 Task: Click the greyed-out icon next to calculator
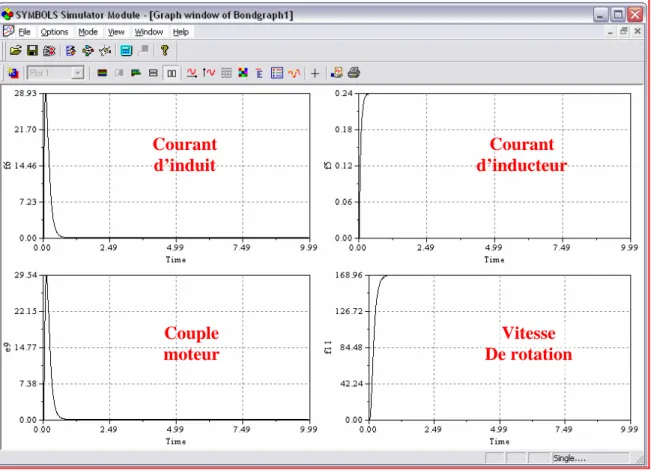[x=143, y=51]
